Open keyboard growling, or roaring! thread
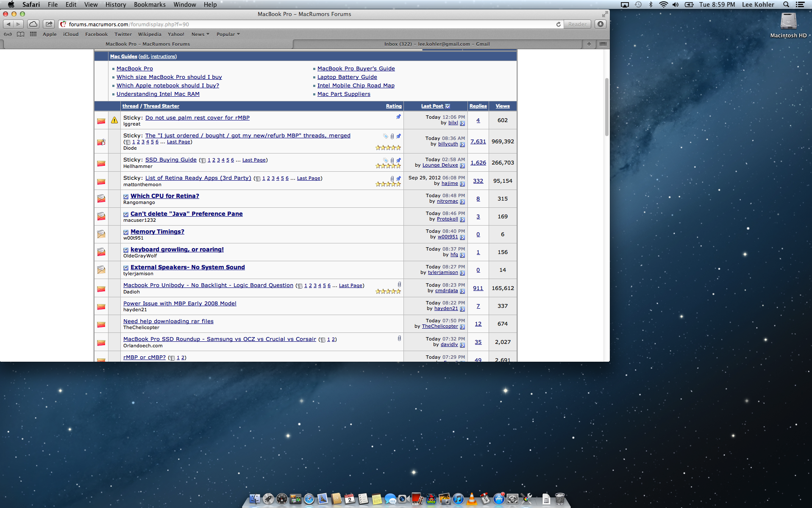812x508 pixels. pyautogui.click(x=177, y=249)
